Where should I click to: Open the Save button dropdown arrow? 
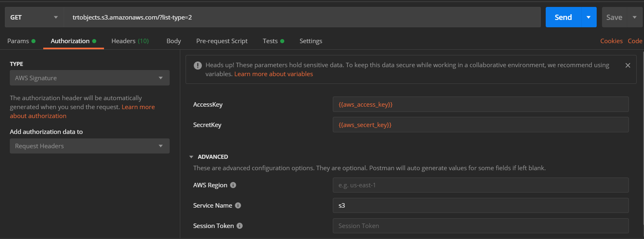point(635,17)
